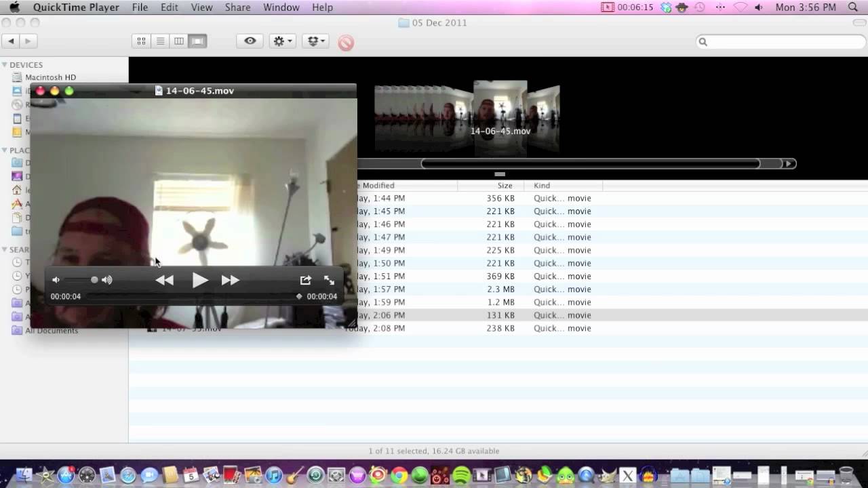
Task: Click the playhead marker on timeline
Action: (x=299, y=296)
